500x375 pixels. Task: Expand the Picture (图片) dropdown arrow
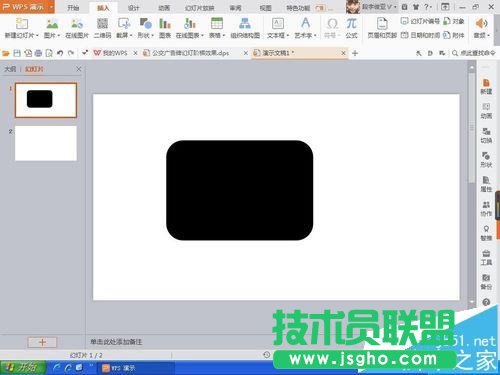pyautogui.click(x=59, y=35)
